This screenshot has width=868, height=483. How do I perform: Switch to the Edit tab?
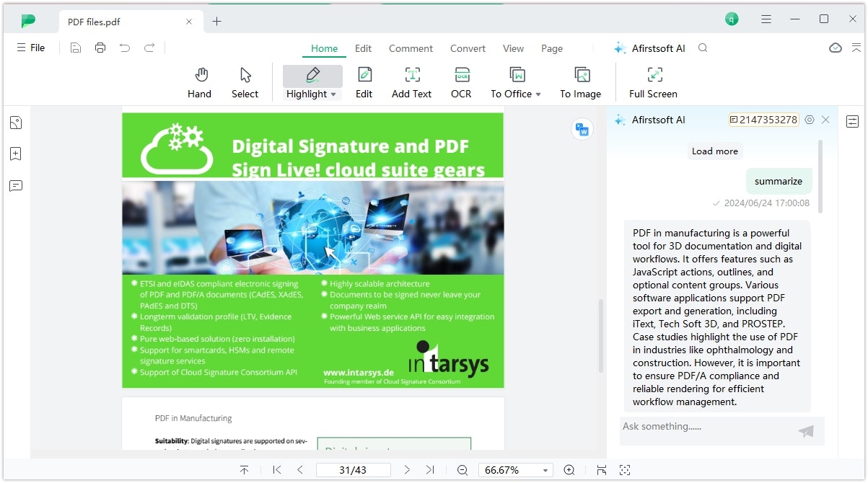(364, 48)
